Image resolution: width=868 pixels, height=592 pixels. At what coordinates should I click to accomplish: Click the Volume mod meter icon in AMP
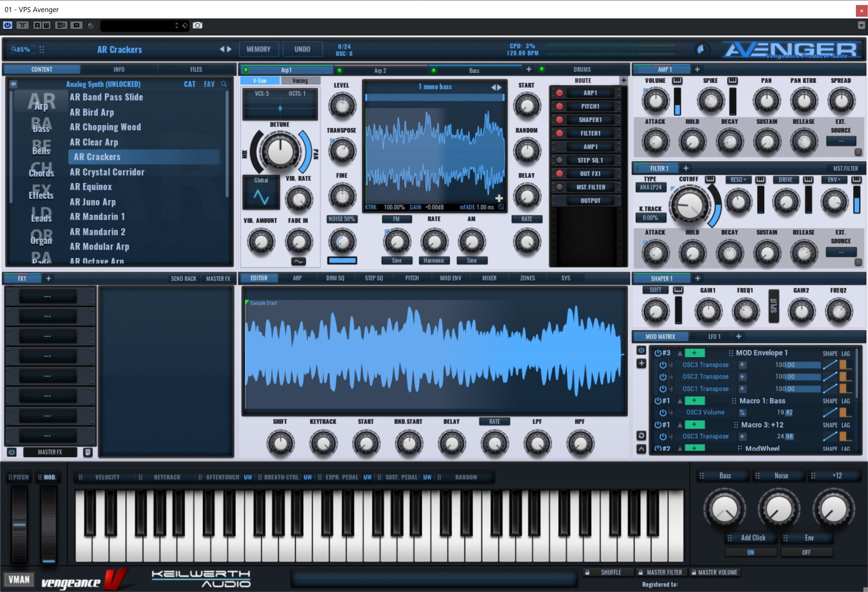click(677, 81)
